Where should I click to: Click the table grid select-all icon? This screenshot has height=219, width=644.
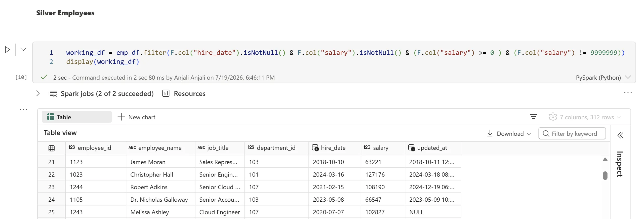(52, 148)
